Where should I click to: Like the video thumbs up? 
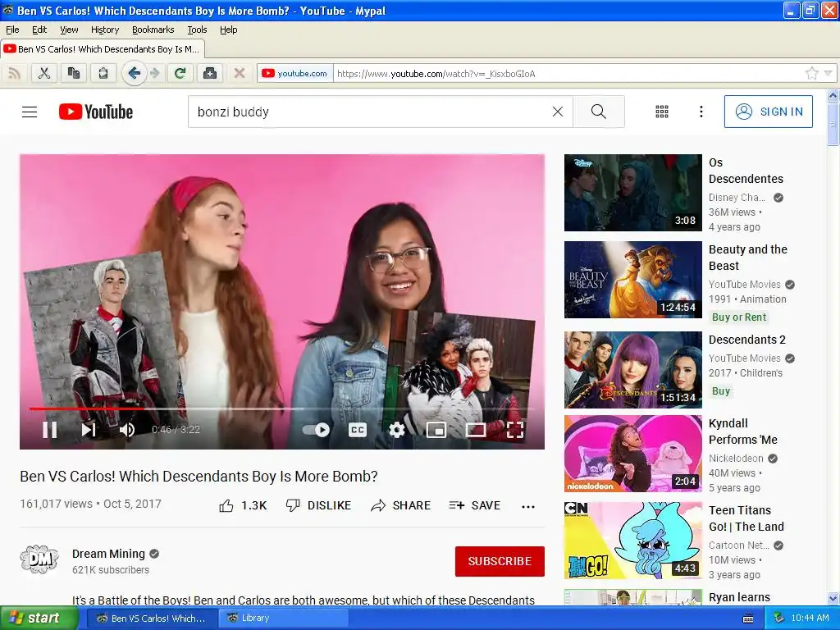(x=243, y=505)
